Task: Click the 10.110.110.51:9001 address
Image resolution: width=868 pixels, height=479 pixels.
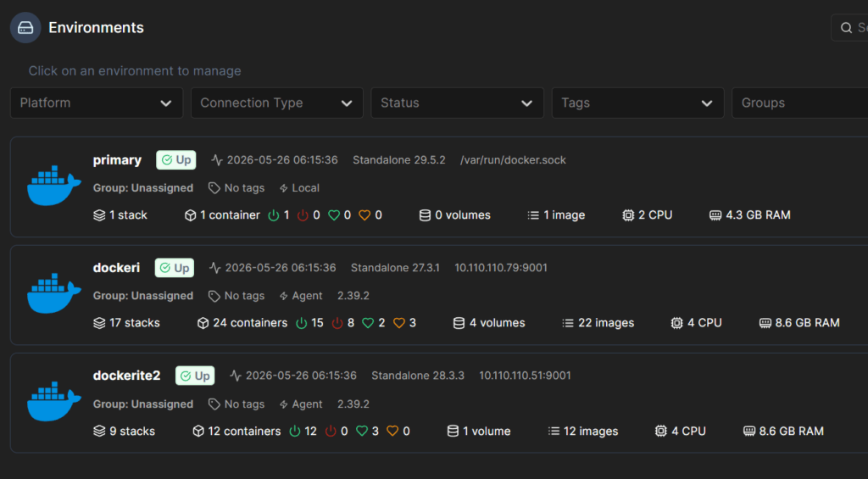Action: click(525, 376)
